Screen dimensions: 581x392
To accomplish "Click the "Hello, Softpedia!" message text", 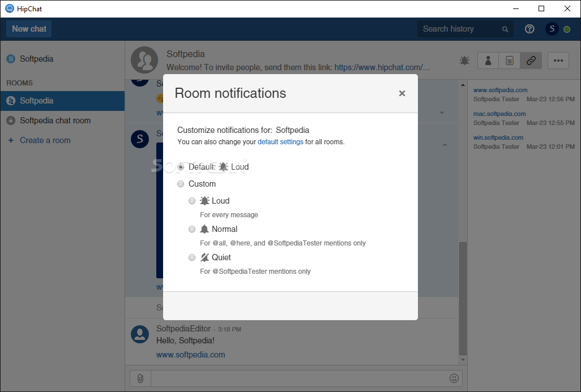I will pyautogui.click(x=185, y=341).
